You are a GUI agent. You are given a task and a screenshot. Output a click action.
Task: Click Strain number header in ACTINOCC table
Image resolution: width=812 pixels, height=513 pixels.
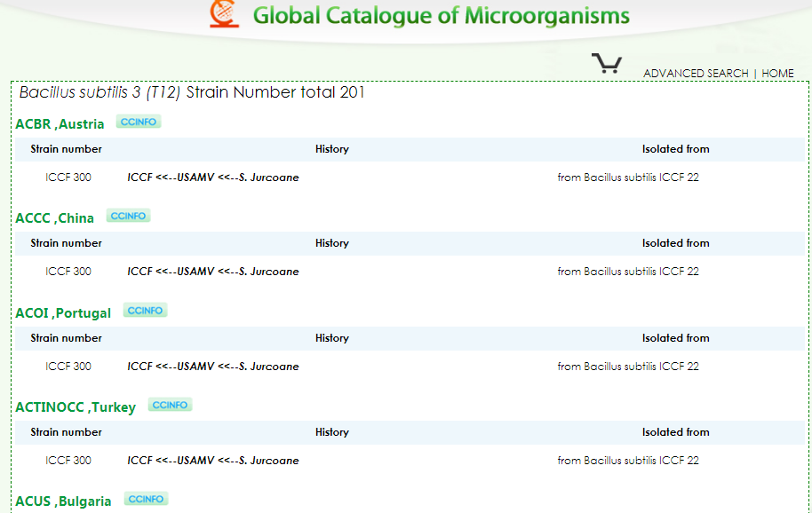click(x=66, y=432)
